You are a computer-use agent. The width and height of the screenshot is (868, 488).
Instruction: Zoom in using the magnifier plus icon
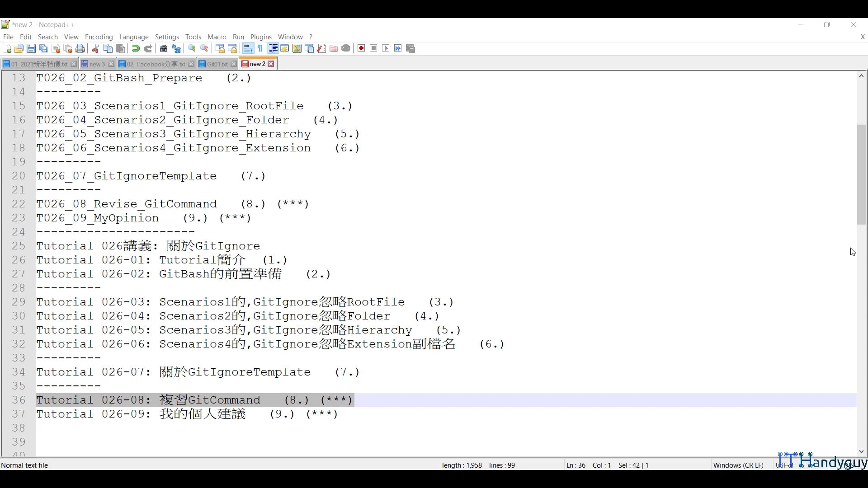[192, 48]
